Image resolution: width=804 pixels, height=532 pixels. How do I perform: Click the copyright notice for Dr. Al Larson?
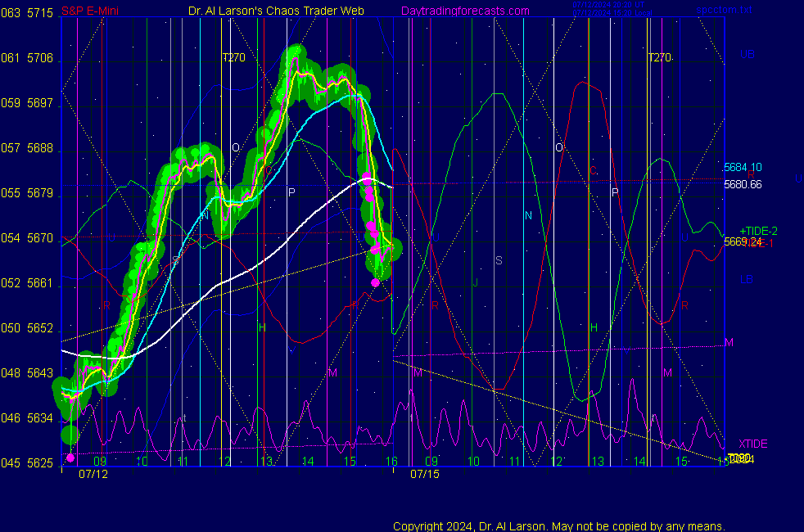[x=559, y=526]
